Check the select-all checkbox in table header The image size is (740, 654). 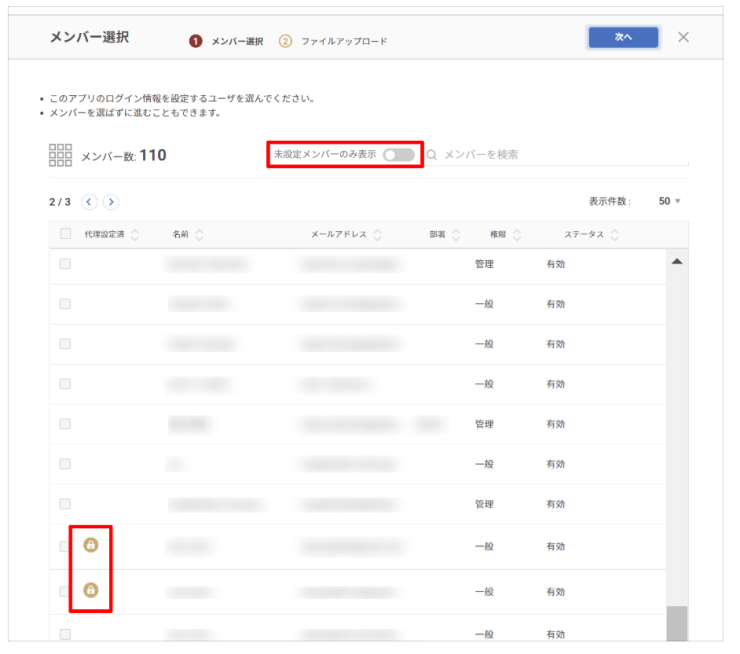coord(66,234)
